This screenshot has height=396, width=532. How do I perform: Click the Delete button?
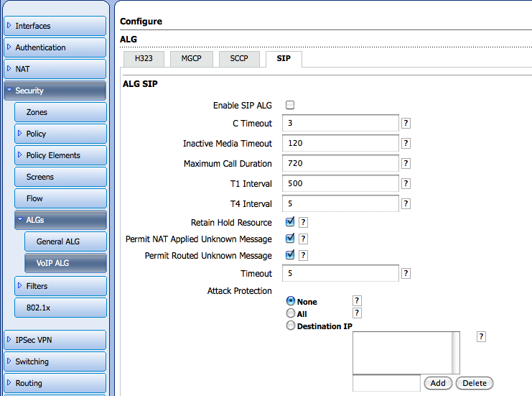475,383
